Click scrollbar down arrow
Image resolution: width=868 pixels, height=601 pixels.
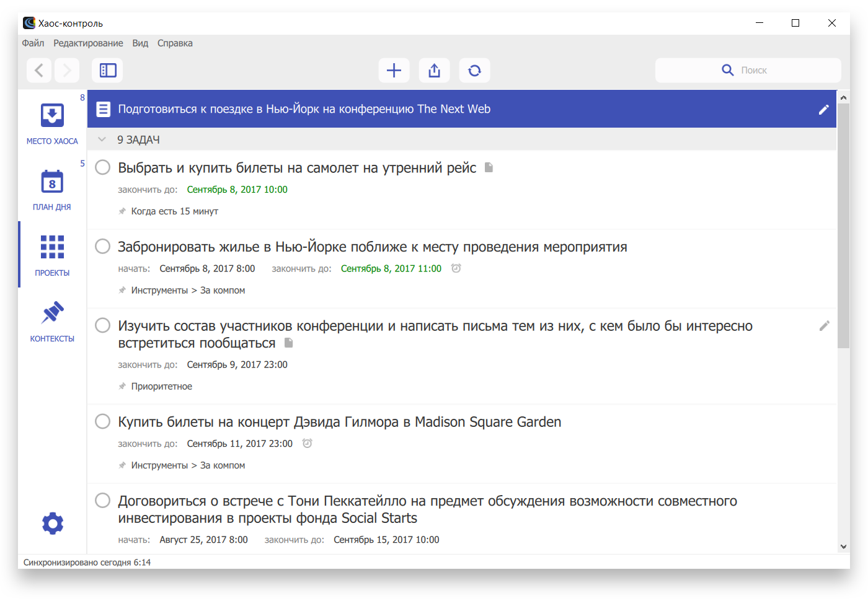pyautogui.click(x=843, y=546)
